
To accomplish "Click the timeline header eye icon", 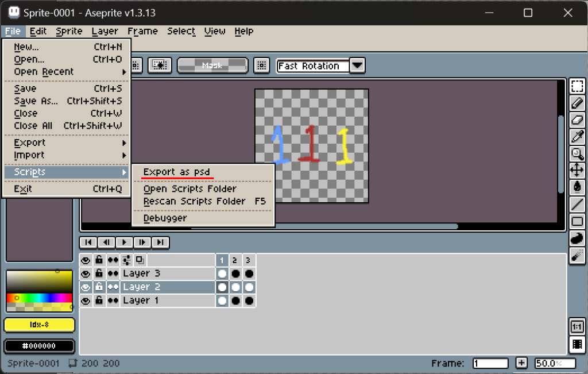I will pos(86,260).
